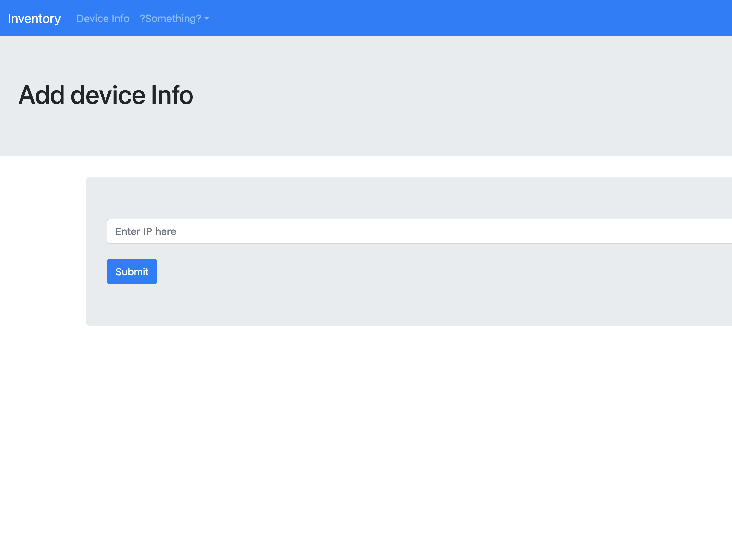This screenshot has height=560, width=732.
Task: Click the IP placeholder text
Action: (145, 231)
